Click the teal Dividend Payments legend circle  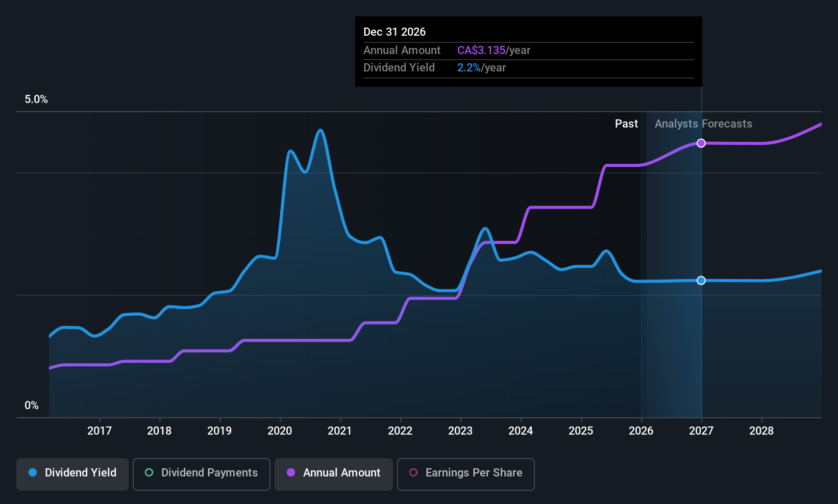click(149, 472)
